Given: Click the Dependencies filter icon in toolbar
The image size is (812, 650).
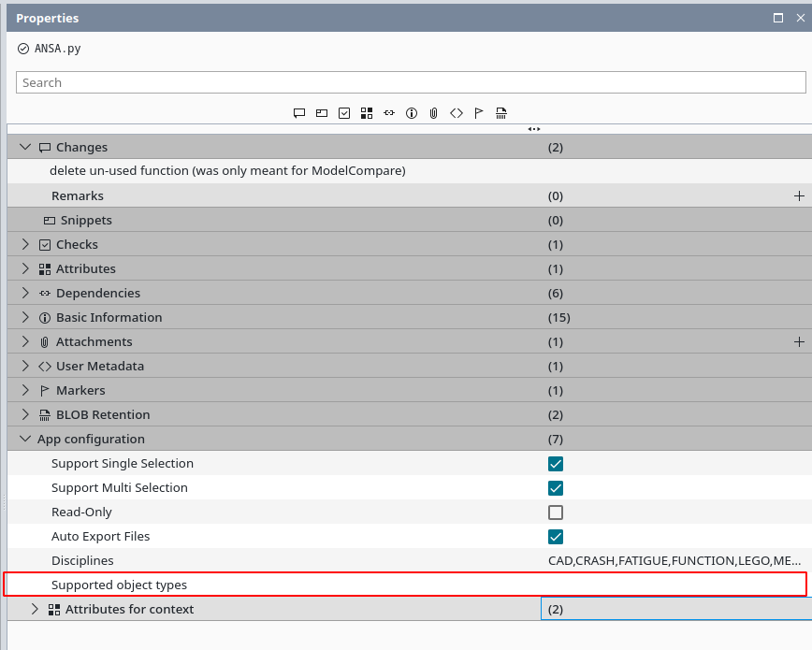Looking at the screenshot, I should click(389, 113).
